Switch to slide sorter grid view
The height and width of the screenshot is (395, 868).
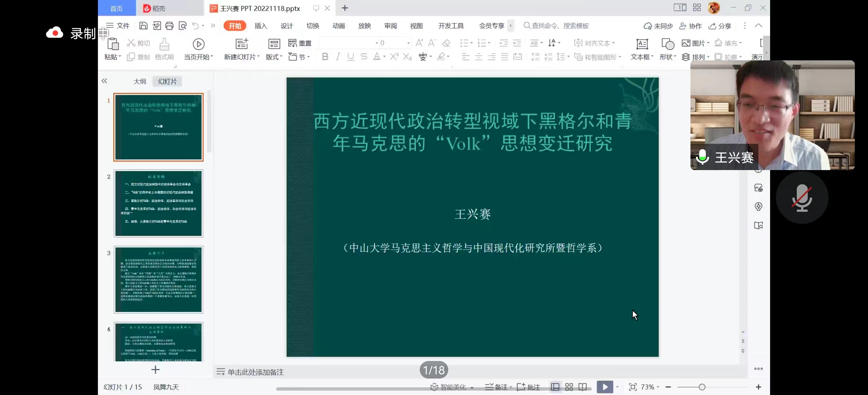[x=569, y=387]
